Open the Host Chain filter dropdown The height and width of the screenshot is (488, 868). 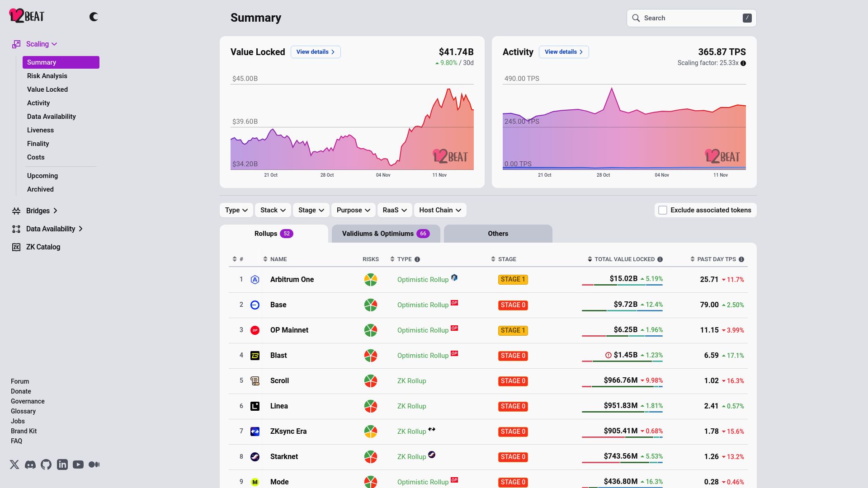pos(440,210)
